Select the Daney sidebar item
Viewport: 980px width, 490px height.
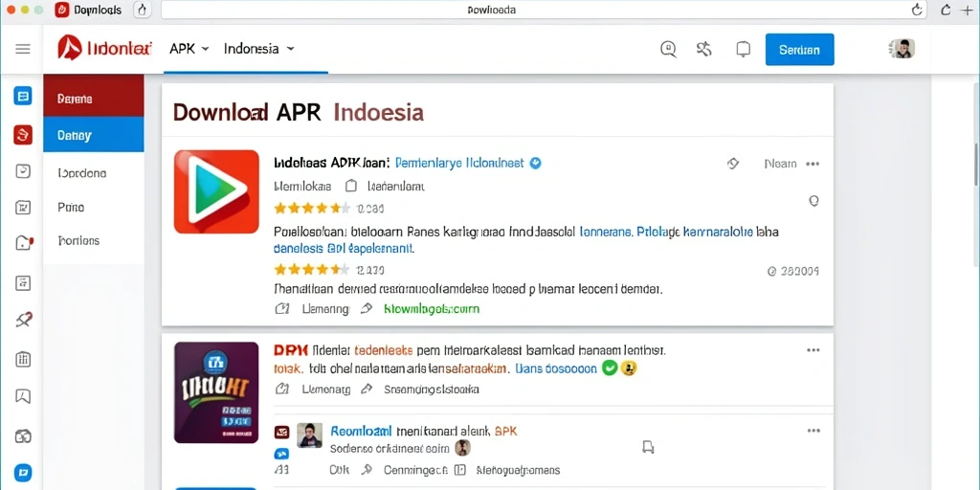[x=93, y=135]
